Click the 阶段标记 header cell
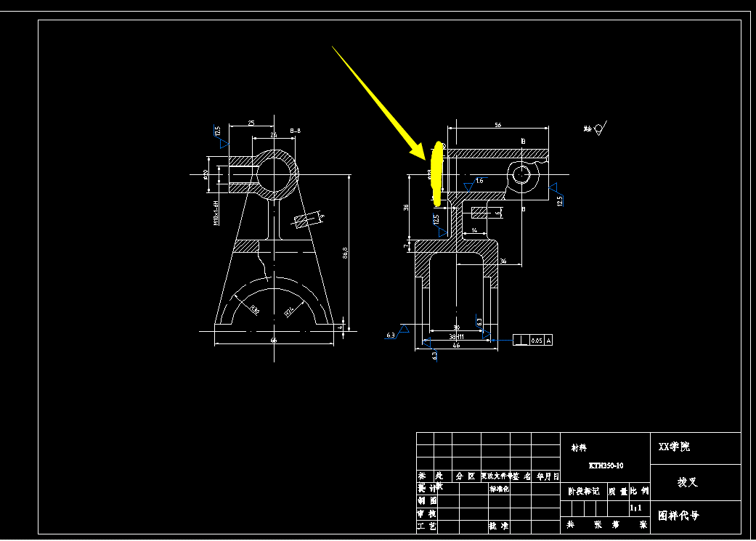Image resolution: width=756 pixels, height=541 pixels. point(584,492)
